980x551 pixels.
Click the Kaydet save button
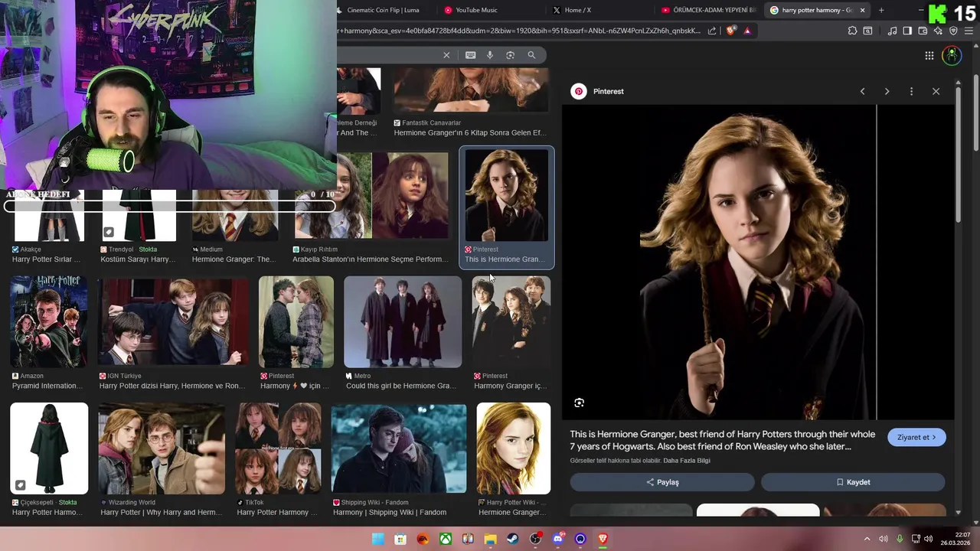(853, 482)
